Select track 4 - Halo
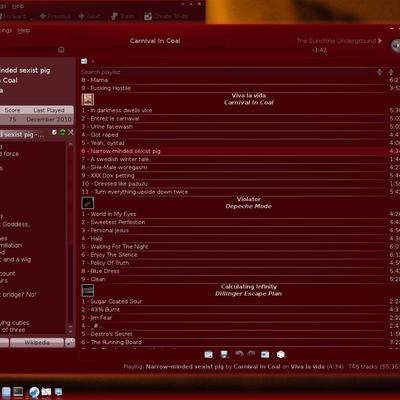 click(x=240, y=238)
